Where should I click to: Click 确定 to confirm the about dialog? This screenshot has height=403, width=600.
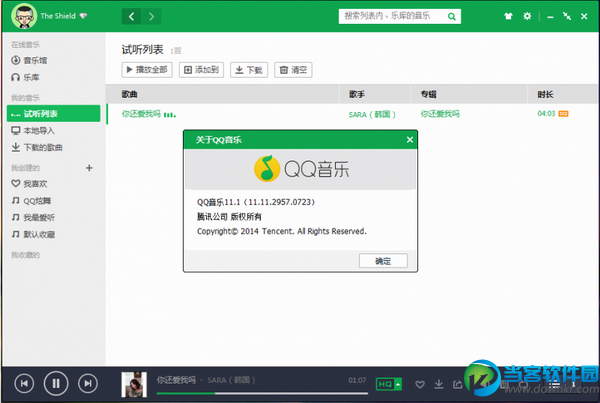coord(383,261)
